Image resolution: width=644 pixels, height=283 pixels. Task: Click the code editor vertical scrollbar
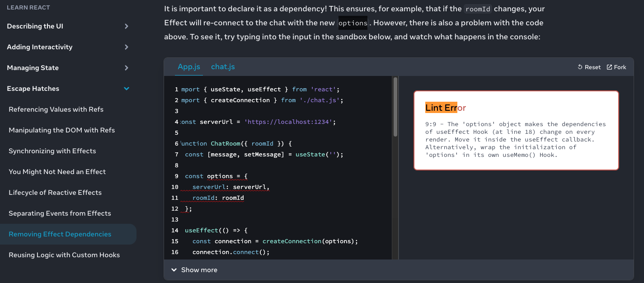[395, 107]
